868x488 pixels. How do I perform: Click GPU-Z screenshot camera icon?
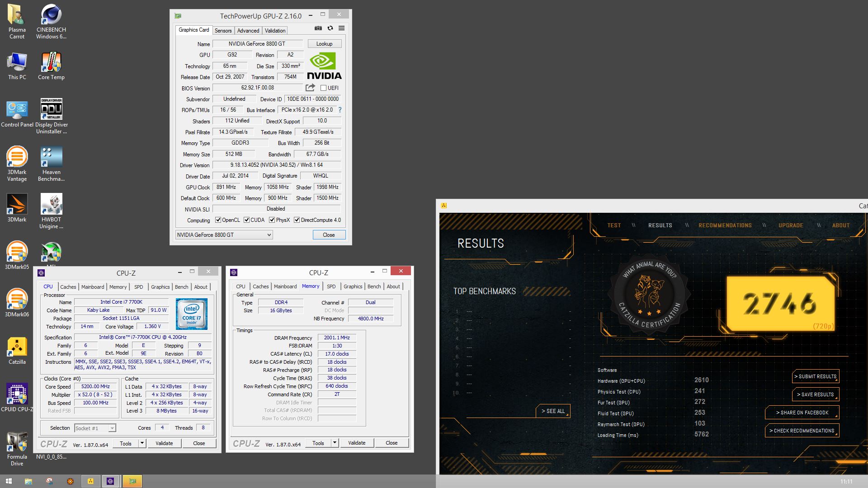[x=318, y=28]
